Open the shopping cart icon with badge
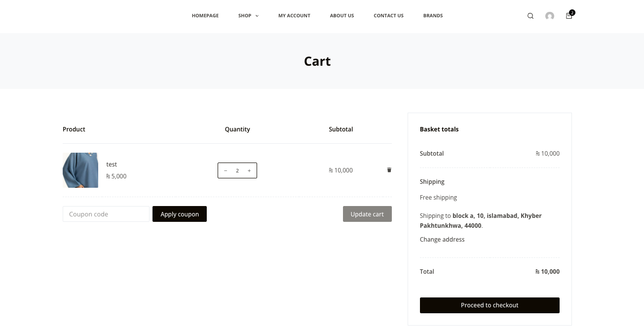This screenshot has width=644, height=334. coord(569,16)
